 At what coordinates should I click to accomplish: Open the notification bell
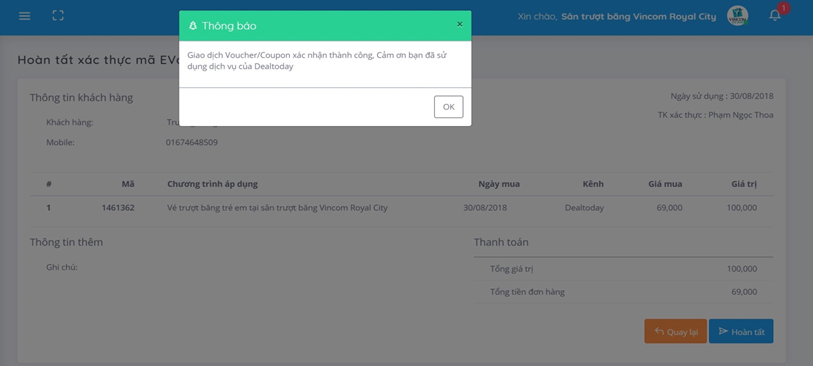click(775, 16)
